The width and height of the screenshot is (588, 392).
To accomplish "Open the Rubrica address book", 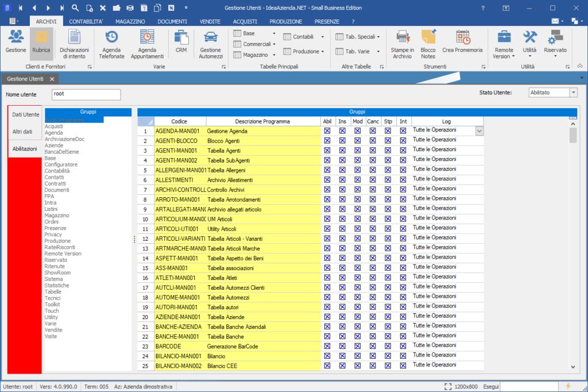I will click(41, 43).
